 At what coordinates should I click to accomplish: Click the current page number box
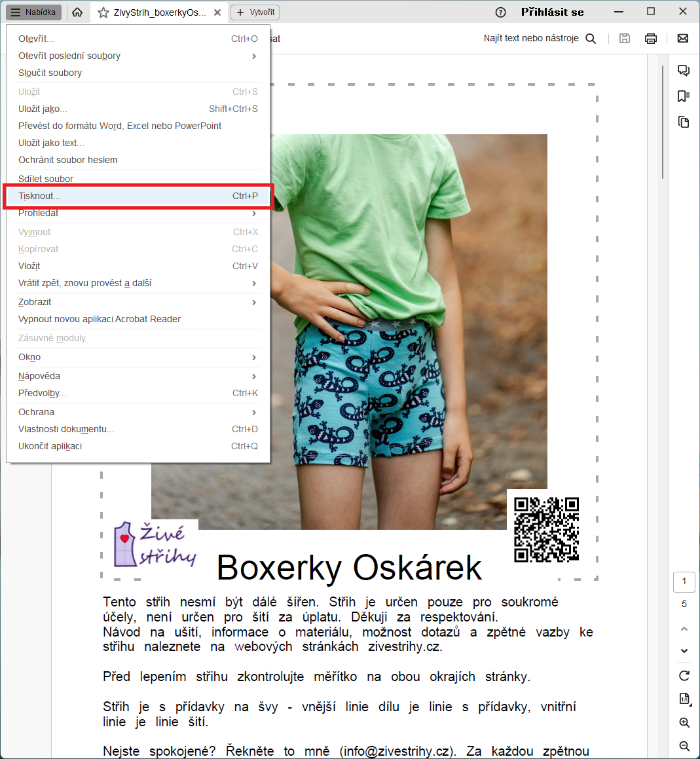click(x=684, y=582)
